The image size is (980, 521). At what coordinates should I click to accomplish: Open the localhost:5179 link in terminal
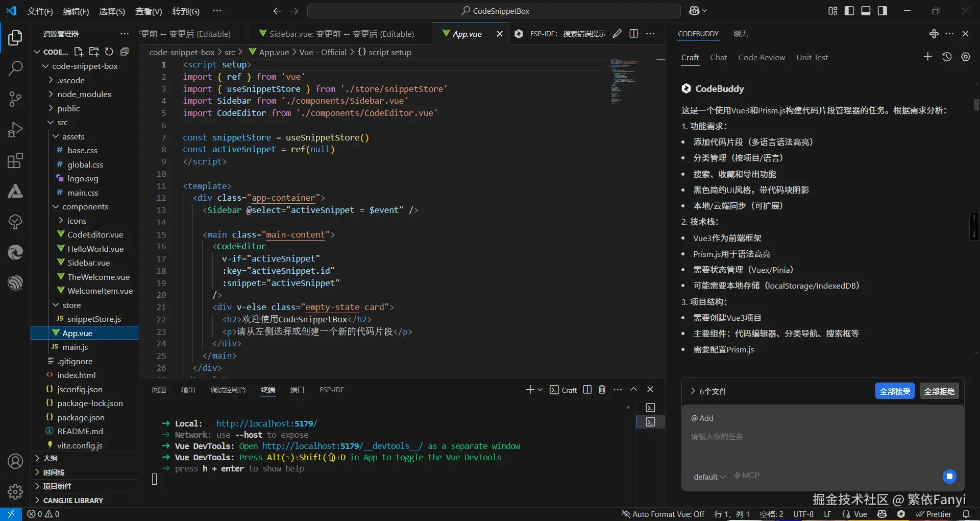266,423
